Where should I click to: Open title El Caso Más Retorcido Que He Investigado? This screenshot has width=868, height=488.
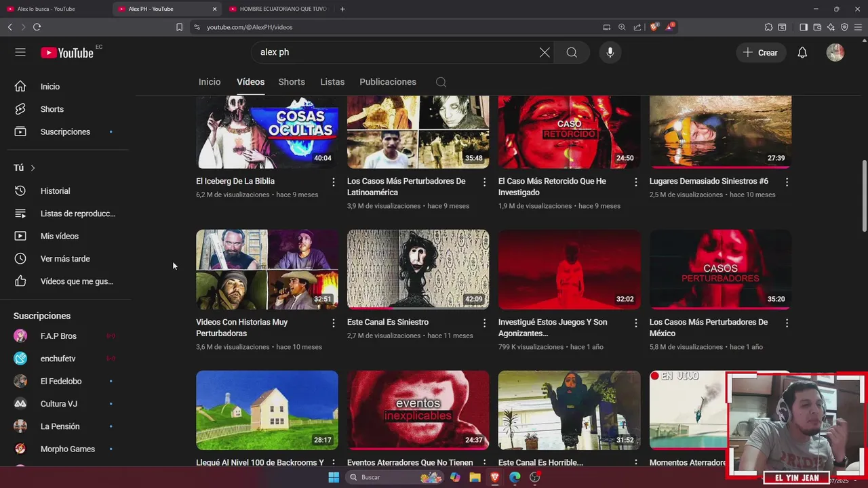(552, 187)
